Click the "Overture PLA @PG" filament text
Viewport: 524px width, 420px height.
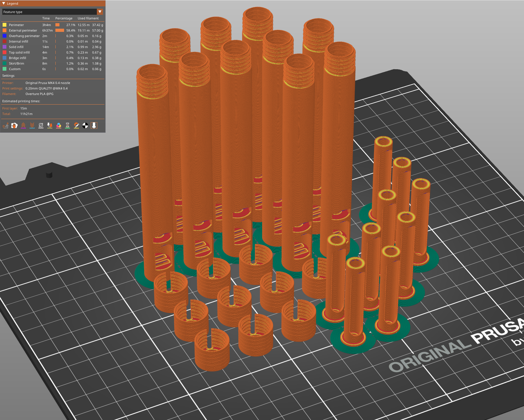[x=39, y=94]
